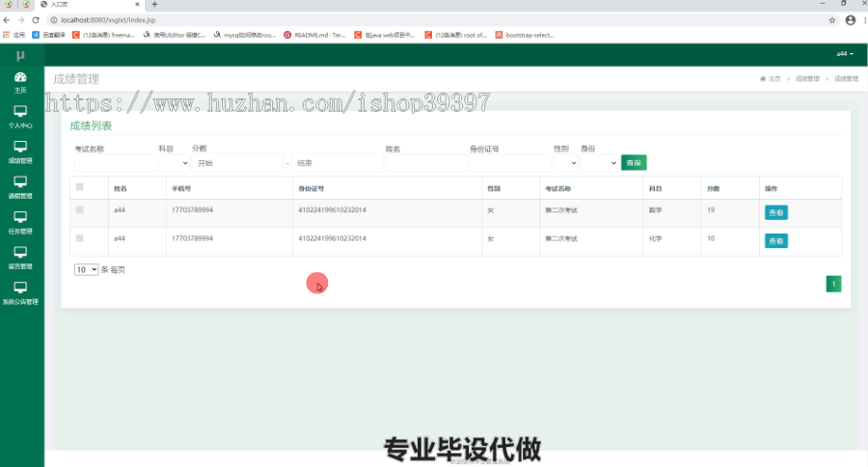Reload the page with refresh icon

[x=36, y=20]
